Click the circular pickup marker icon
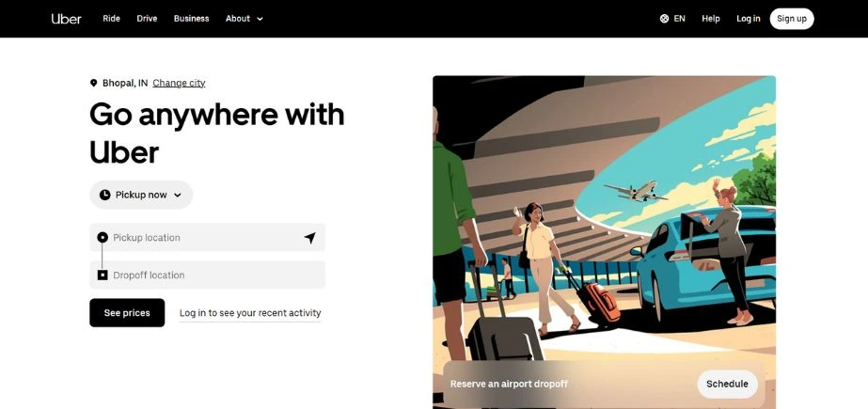Image resolution: width=868 pixels, height=409 pixels. pos(103,238)
